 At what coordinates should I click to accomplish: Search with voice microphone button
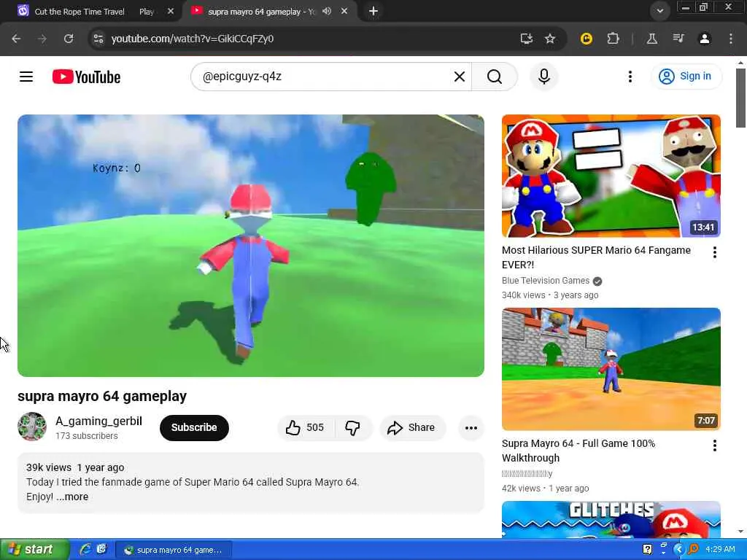pyautogui.click(x=544, y=77)
